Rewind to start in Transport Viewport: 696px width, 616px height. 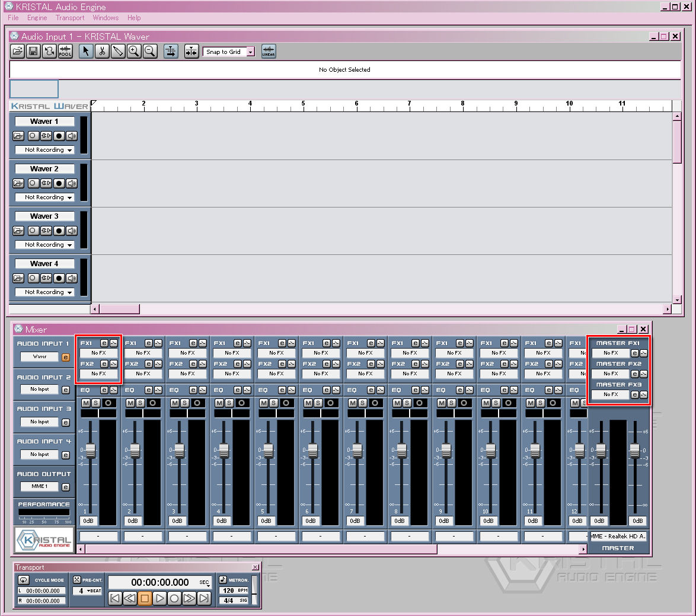[115, 598]
